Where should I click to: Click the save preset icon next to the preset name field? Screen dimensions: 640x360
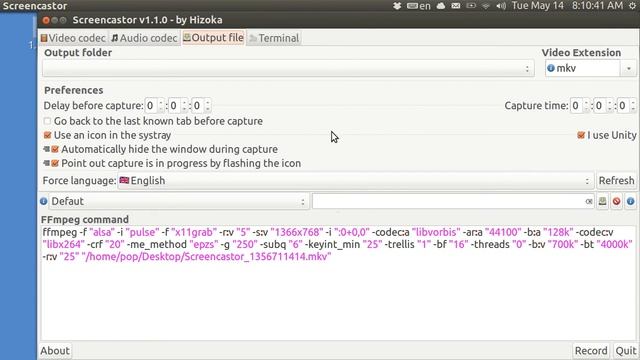pos(602,201)
